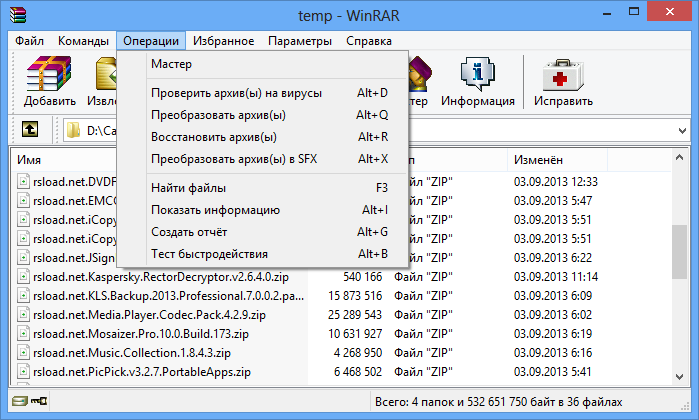
Task: Select rsload.net.PicPick.v3.2.7.PortableApps.zip
Action: pyautogui.click(x=142, y=372)
